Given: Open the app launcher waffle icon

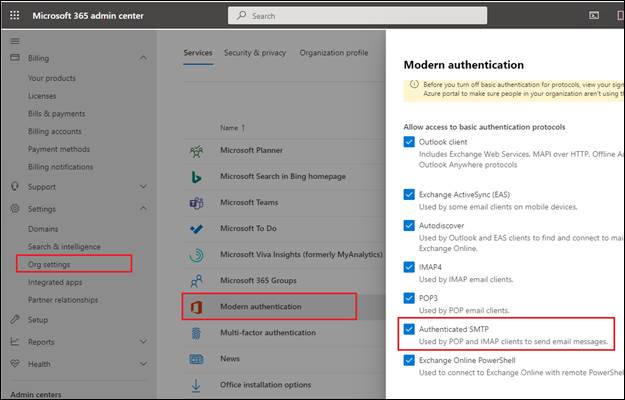Looking at the screenshot, I should (14, 16).
